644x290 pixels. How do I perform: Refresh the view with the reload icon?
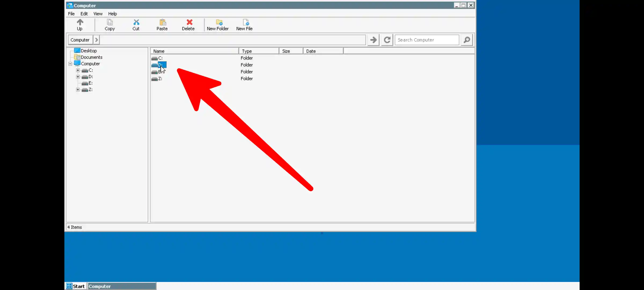(387, 40)
